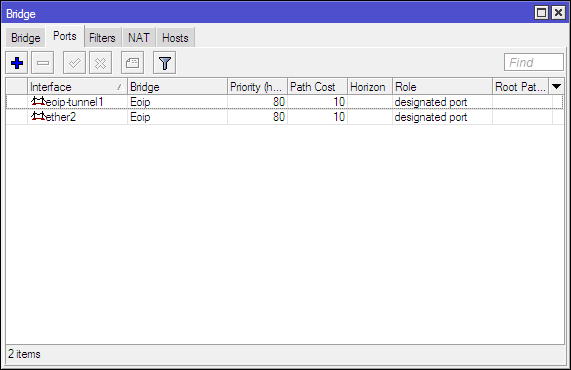Click inside the Find search field
The width and height of the screenshot is (571, 370).
533,62
